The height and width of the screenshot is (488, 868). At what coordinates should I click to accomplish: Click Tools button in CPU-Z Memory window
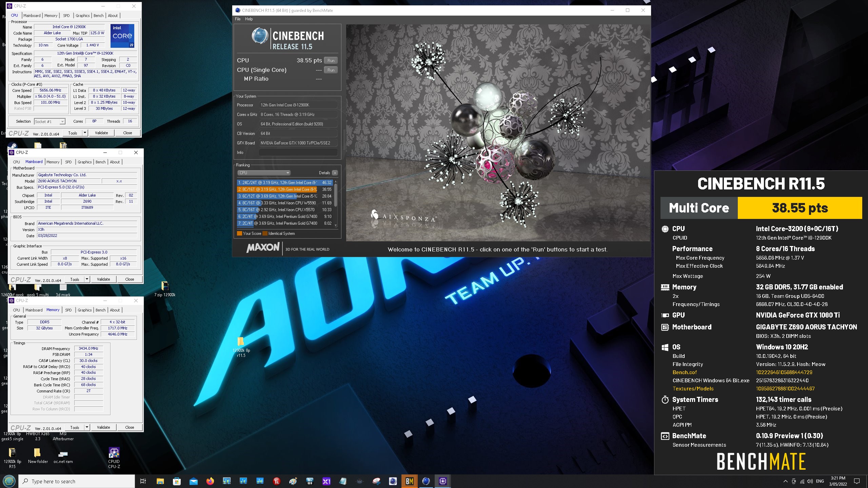tap(75, 427)
